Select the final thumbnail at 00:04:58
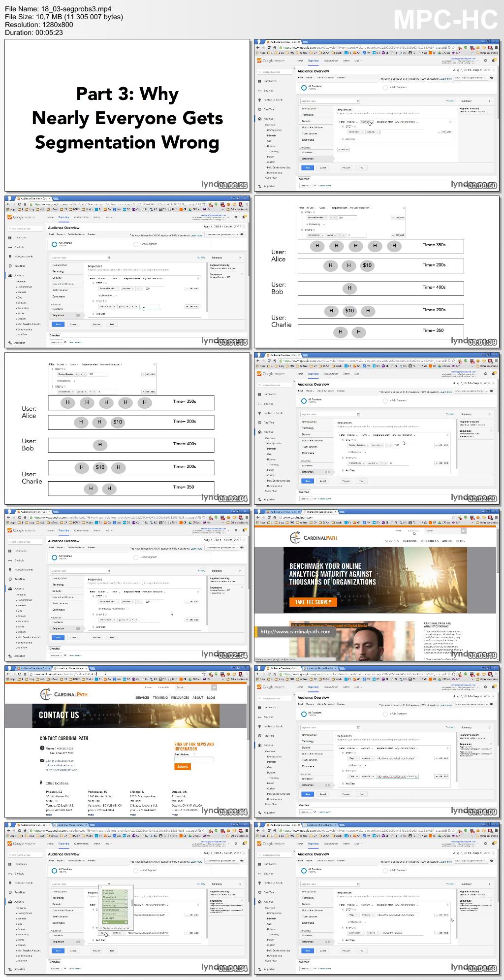The width and height of the screenshot is (504, 980). point(377,898)
